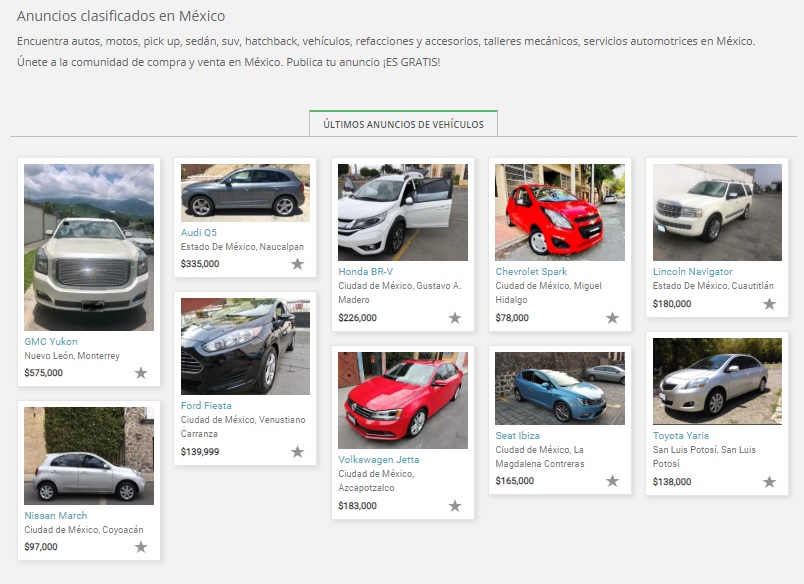The width and height of the screenshot is (804, 584).
Task: Click the $165,000 price
Action: tap(514, 481)
